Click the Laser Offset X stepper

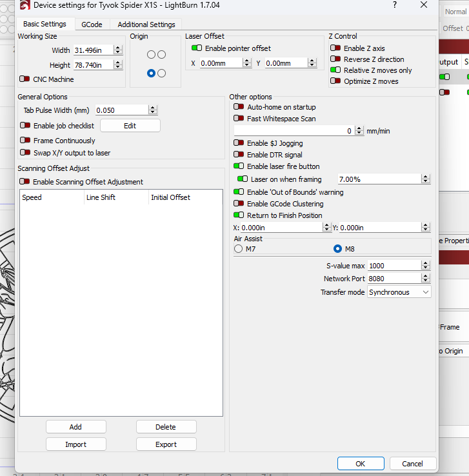[x=247, y=63]
